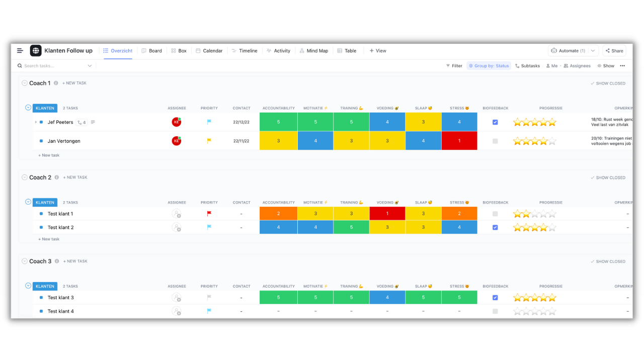Open the hamburger sidebar menu
644x362 pixels.
pos(20,51)
